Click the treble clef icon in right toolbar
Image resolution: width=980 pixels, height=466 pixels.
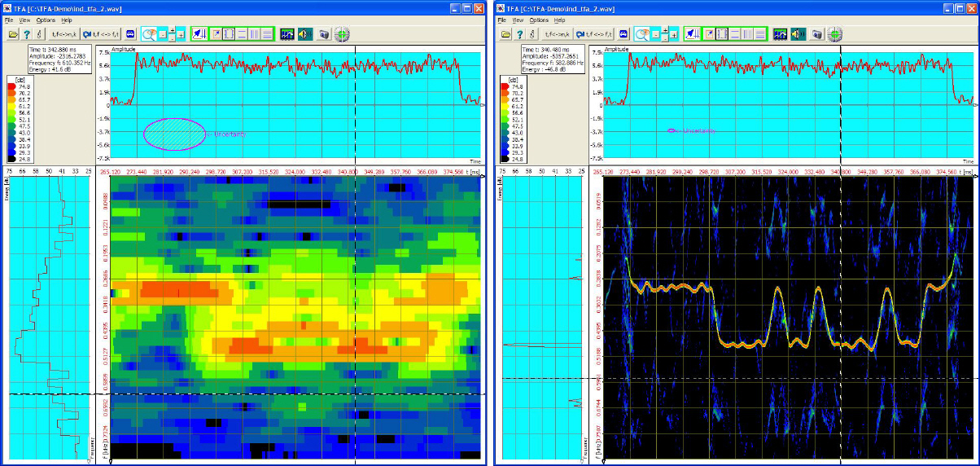tap(531, 34)
